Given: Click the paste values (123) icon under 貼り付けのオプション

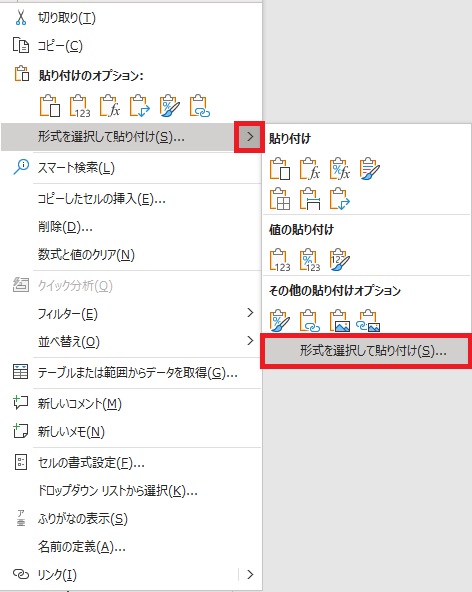Looking at the screenshot, I should pos(80,106).
